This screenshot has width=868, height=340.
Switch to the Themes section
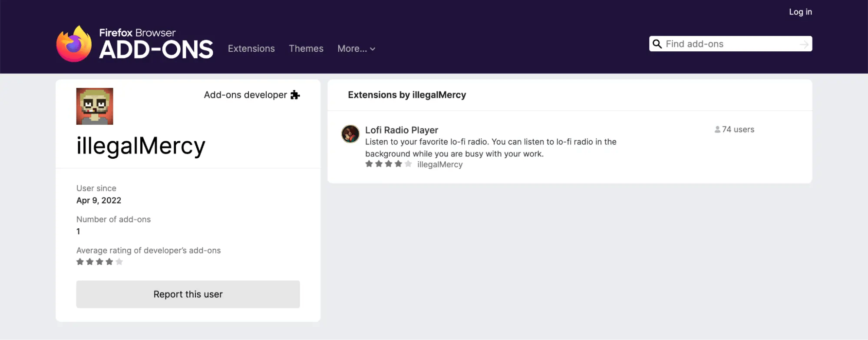pyautogui.click(x=306, y=48)
